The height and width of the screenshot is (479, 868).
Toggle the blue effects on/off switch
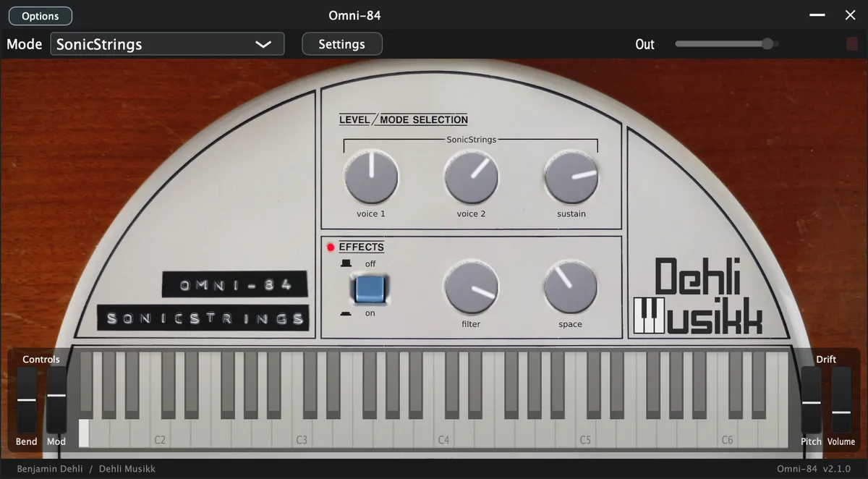(x=370, y=289)
